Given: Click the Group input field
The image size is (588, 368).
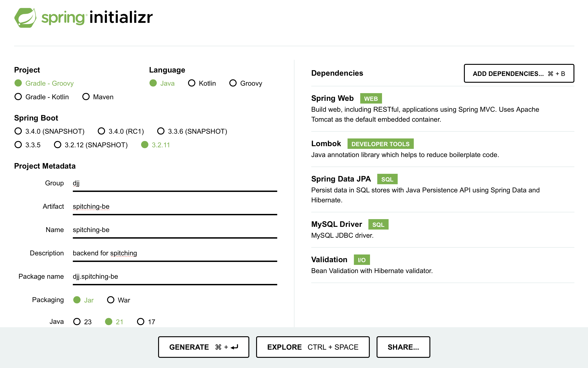Looking at the screenshot, I should point(175,183).
